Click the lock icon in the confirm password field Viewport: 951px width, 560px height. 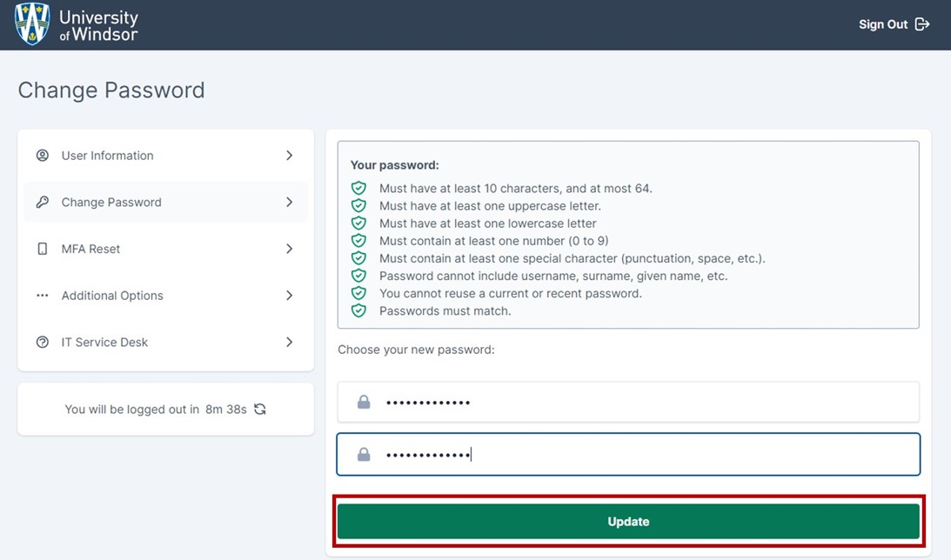pos(364,454)
